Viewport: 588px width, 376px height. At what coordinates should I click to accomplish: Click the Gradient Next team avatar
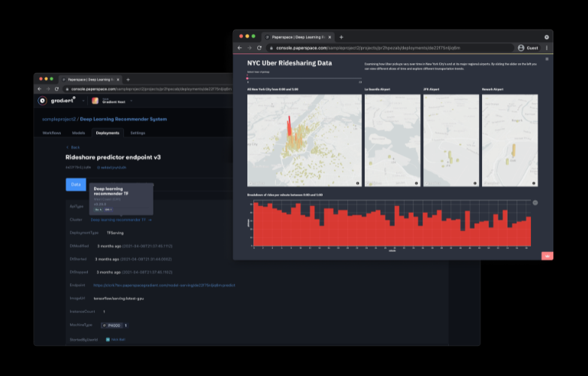point(95,101)
